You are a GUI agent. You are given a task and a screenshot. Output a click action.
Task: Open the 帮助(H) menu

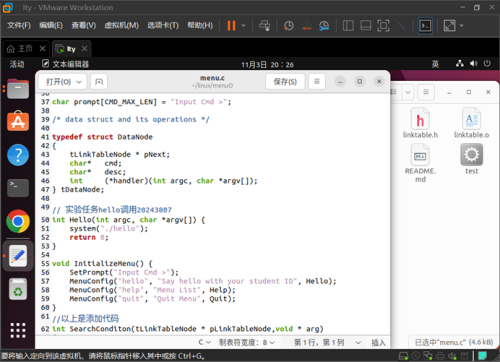click(200, 25)
